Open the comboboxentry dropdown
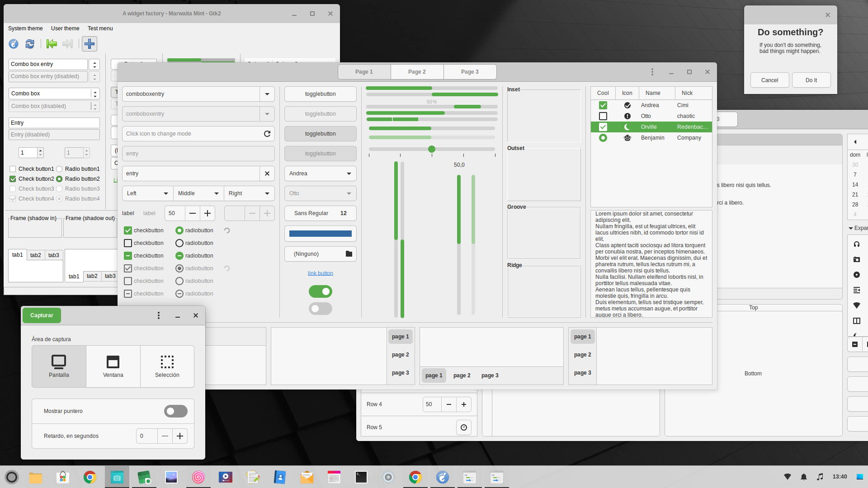This screenshot has width=868, height=488. pyautogui.click(x=267, y=94)
